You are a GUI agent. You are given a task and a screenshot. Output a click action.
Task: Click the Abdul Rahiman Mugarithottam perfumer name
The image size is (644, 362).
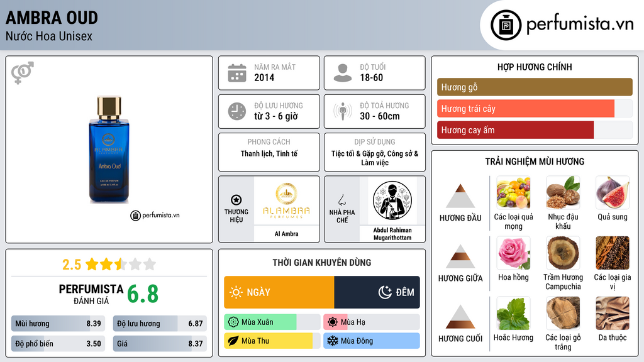(392, 234)
